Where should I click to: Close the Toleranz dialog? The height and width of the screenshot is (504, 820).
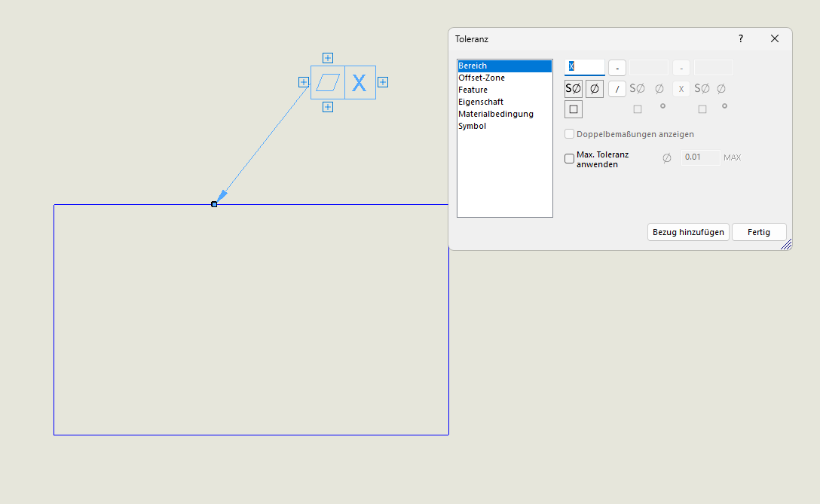point(775,38)
